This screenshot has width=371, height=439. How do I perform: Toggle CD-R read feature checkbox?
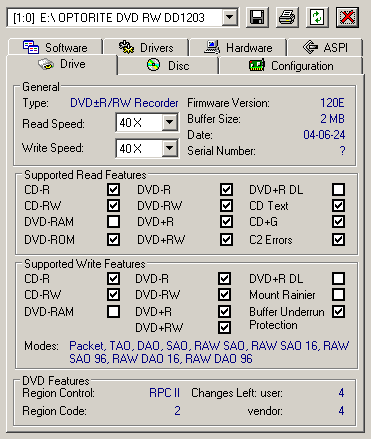coord(113,189)
